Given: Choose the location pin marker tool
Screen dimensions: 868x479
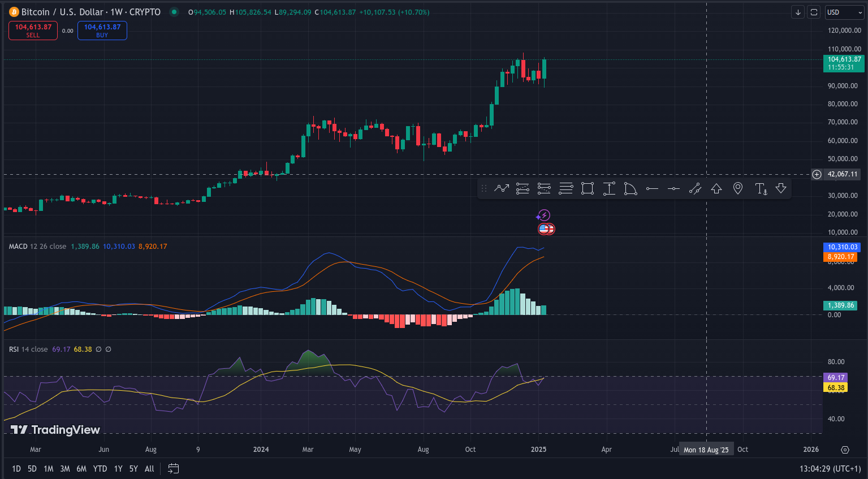Looking at the screenshot, I should 738,189.
